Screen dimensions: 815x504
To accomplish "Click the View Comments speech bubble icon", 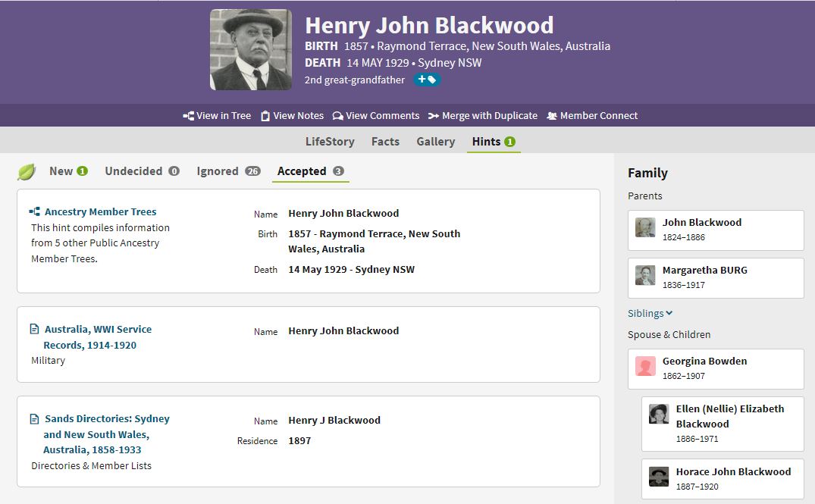I will [337, 116].
